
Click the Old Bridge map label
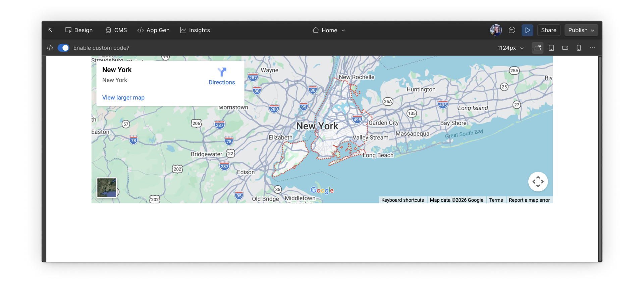coord(265,199)
